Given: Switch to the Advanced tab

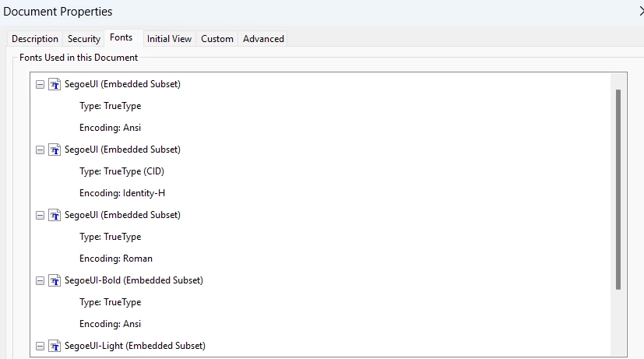Looking at the screenshot, I should [263, 39].
